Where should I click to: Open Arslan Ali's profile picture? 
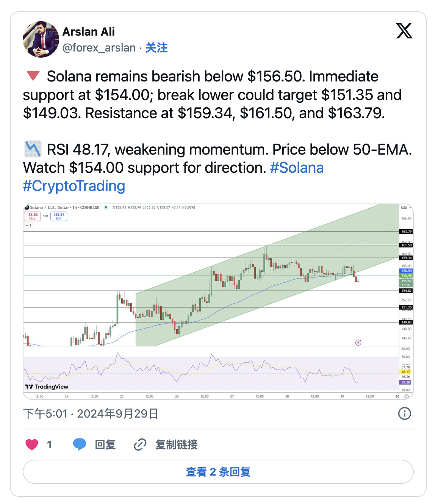(x=41, y=39)
